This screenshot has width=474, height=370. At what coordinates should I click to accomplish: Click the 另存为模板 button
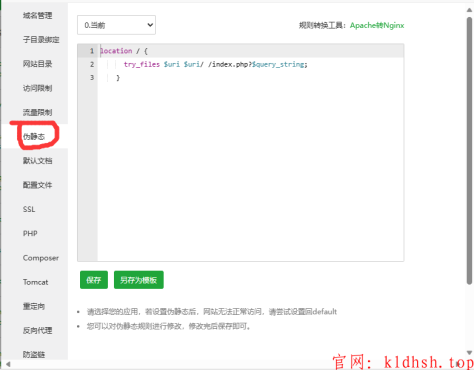[139, 280]
